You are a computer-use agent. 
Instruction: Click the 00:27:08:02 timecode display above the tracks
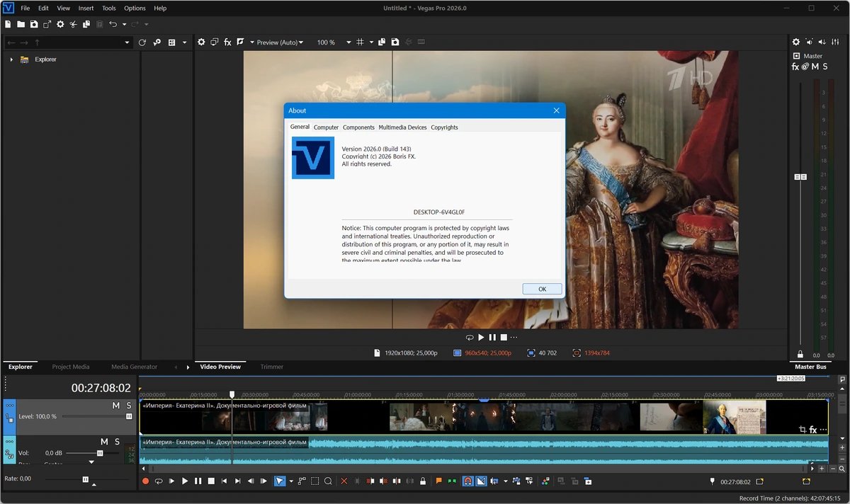[101, 388]
